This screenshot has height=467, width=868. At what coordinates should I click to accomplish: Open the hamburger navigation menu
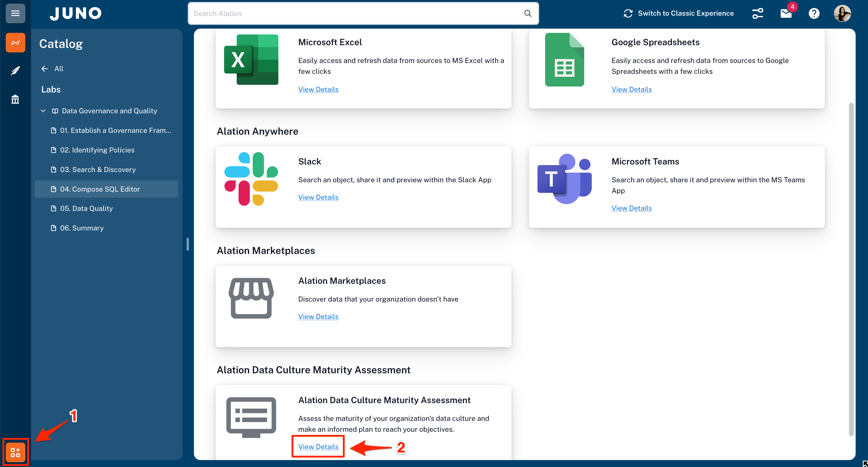point(15,13)
